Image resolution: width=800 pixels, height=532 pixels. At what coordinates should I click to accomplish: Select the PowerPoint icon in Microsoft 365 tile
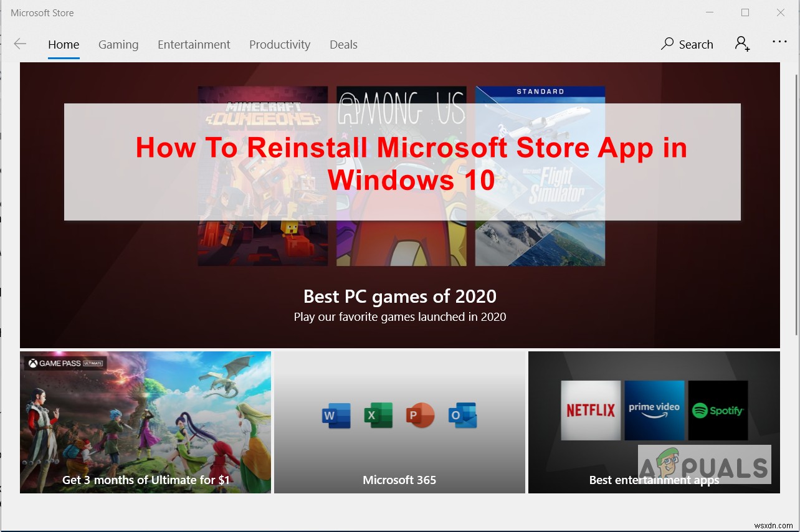[x=420, y=415]
